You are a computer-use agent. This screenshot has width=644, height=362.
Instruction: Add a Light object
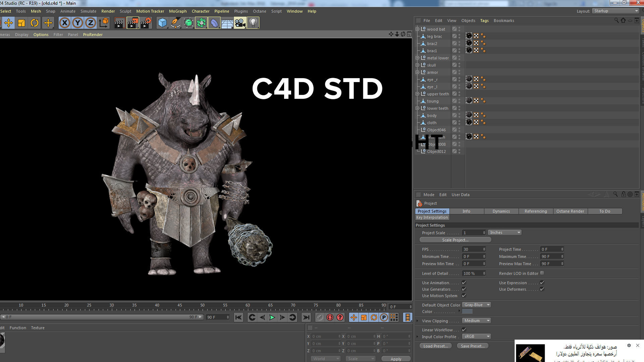point(253,23)
